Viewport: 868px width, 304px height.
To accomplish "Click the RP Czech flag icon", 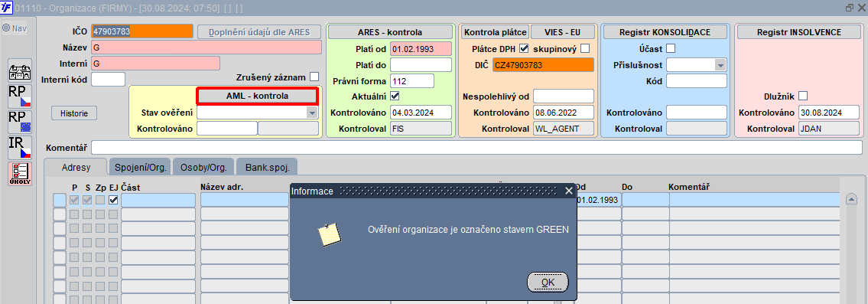I will click(x=20, y=96).
